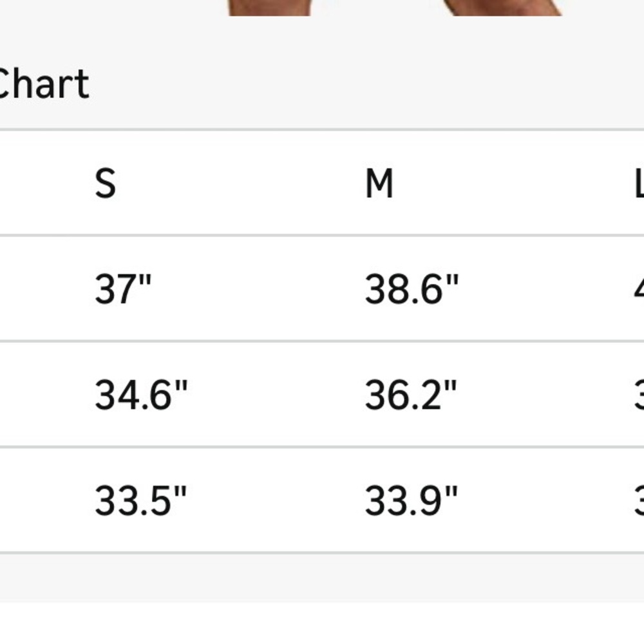The image size is (644, 644).
Task: Click the right brown product image fragment
Action: (x=502, y=8)
